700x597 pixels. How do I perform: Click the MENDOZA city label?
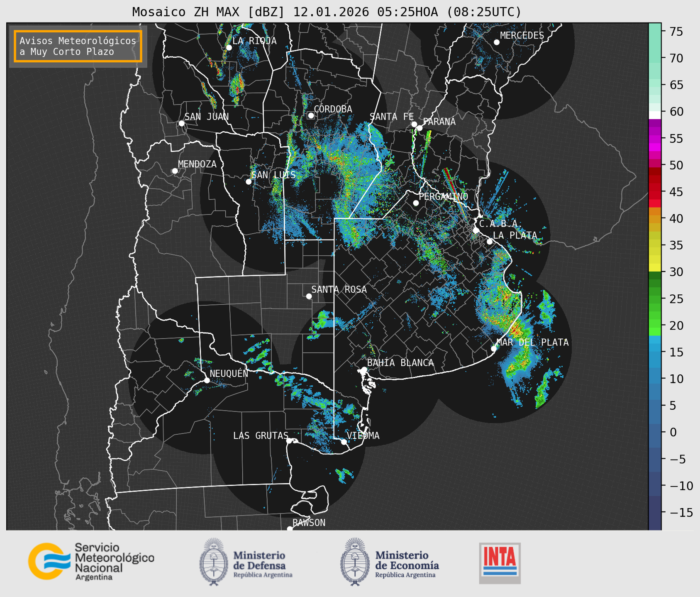click(x=197, y=164)
